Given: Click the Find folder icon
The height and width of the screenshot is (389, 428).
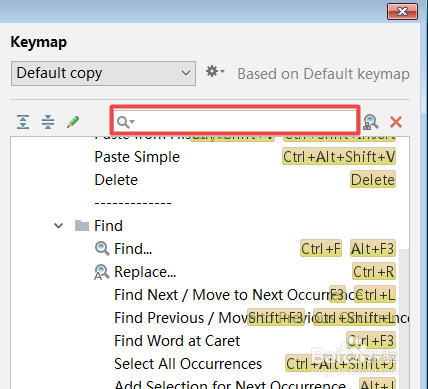Looking at the screenshot, I should click(82, 226).
